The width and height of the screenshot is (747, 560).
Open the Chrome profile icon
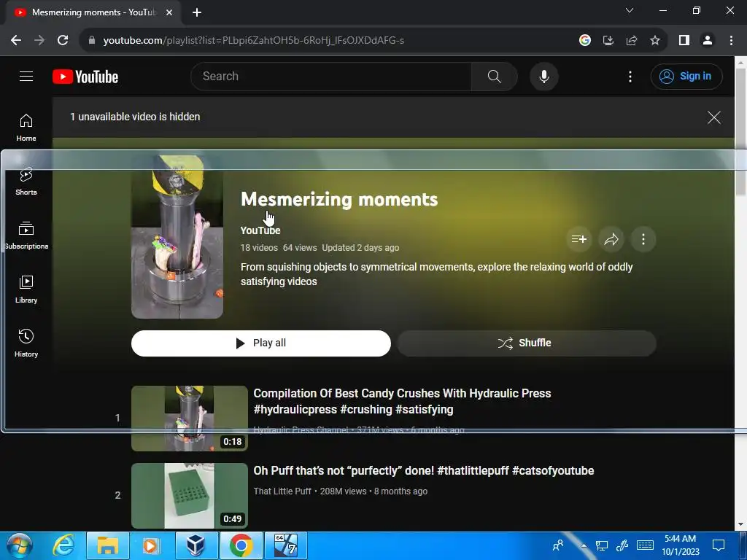(x=708, y=41)
